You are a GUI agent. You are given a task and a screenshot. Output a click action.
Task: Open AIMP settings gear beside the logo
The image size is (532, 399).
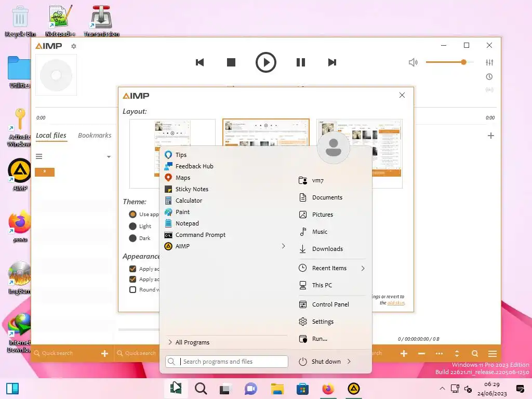(74, 46)
